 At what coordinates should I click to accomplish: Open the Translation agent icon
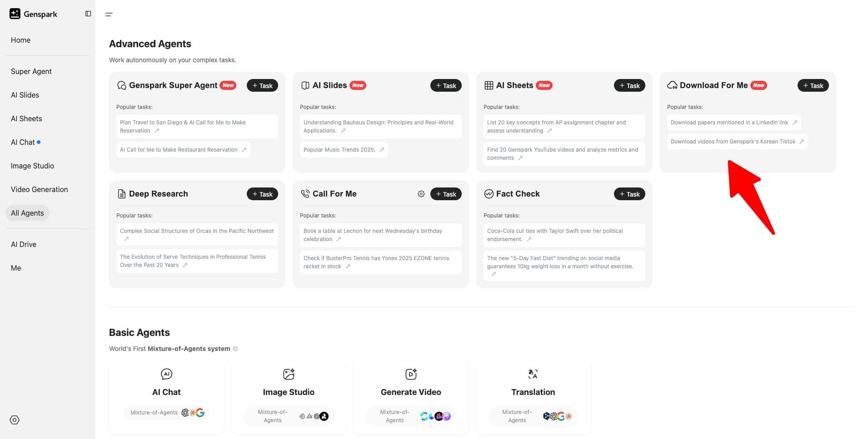(x=533, y=374)
